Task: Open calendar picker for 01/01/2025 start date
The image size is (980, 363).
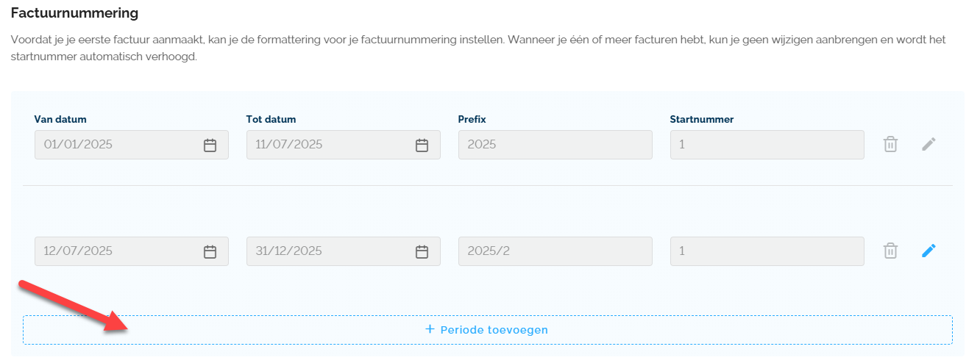Action: coord(210,145)
